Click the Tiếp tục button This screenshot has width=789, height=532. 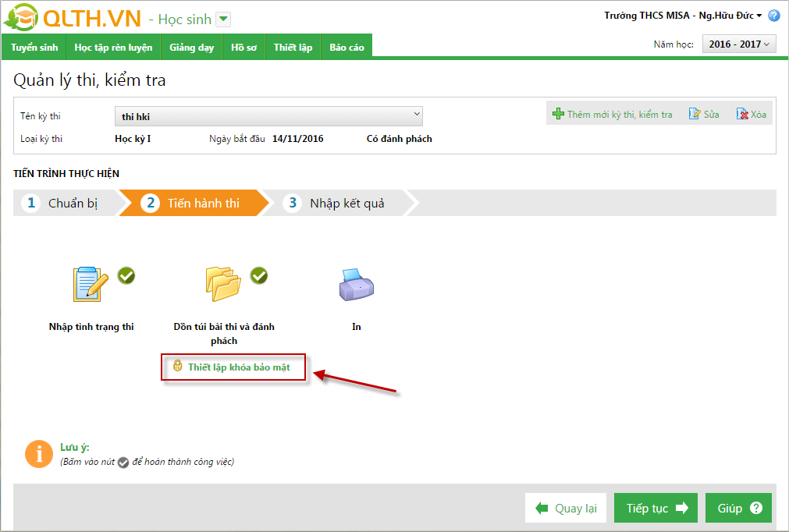pos(656,508)
